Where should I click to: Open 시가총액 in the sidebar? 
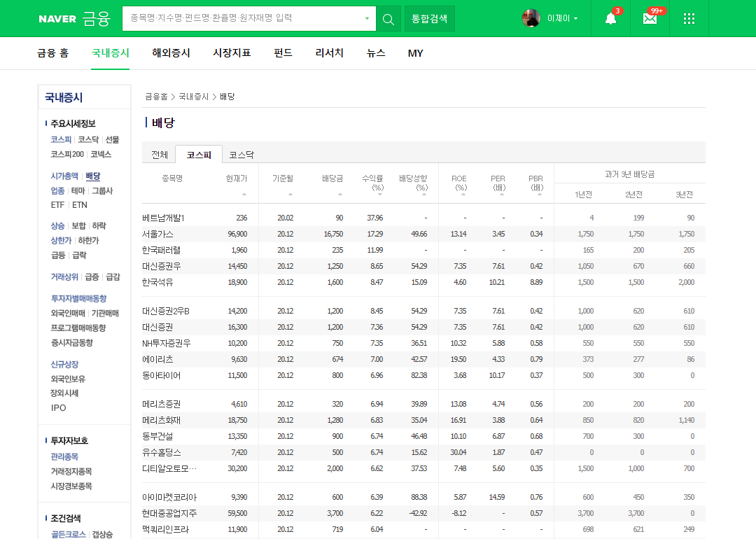64,176
